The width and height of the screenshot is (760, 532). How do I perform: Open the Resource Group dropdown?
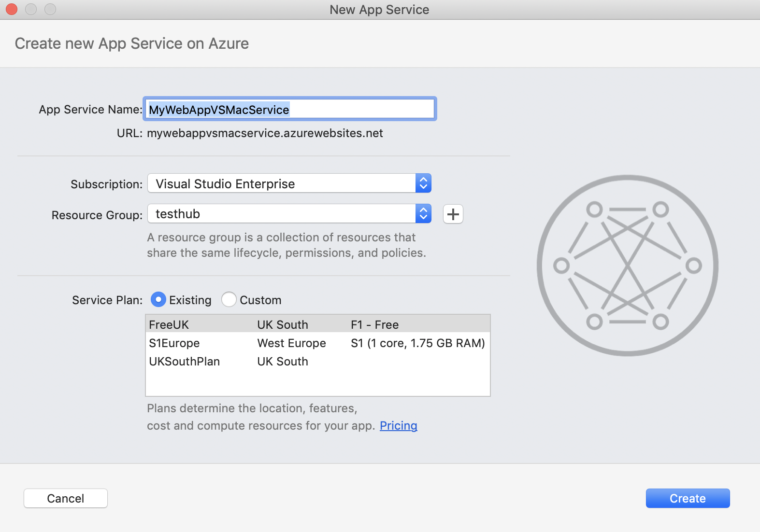click(289, 214)
